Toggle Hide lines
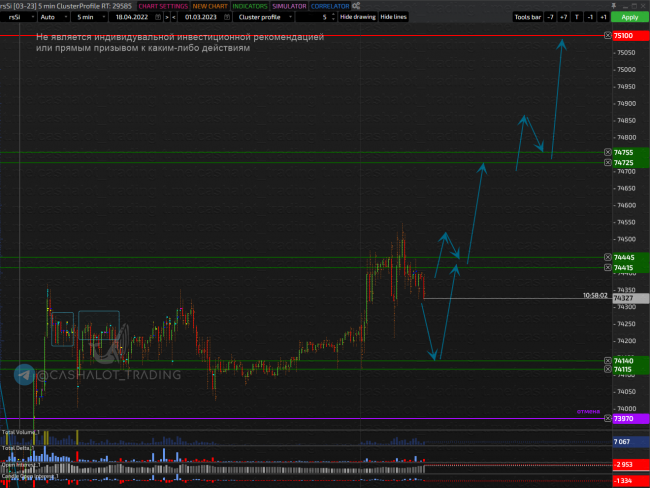Viewport: 650px width, 488px height. tap(393, 17)
